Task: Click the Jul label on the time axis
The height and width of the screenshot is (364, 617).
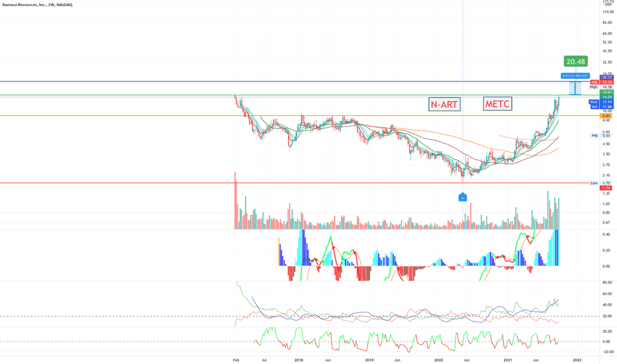Action: pyautogui.click(x=264, y=360)
